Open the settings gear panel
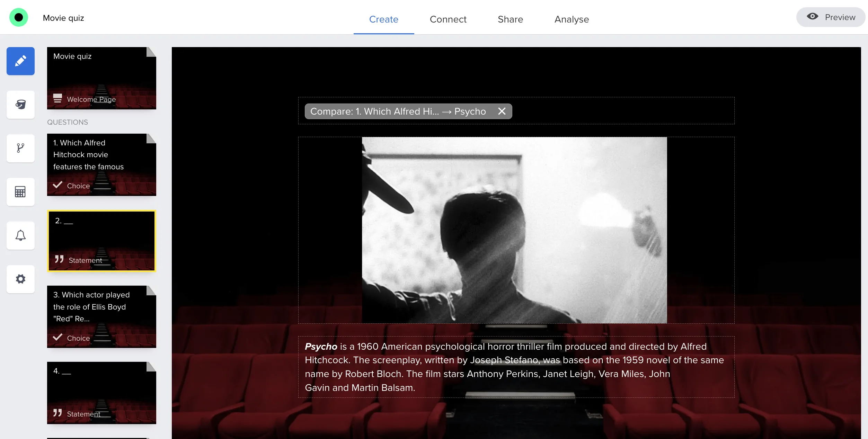Image resolution: width=868 pixels, height=439 pixels. point(20,279)
